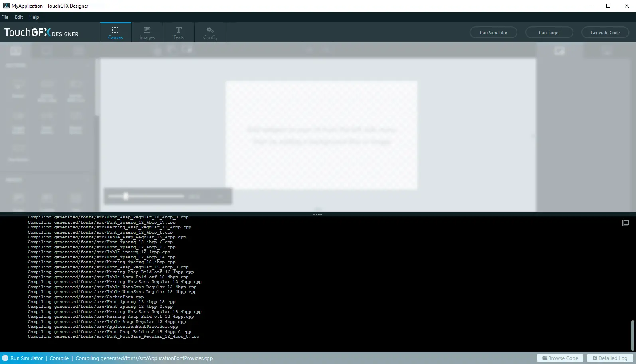Image resolution: width=636 pixels, height=364 pixels.
Task: Select log line for Table_Asap_Regular_12_4bpp.cpp
Action: [107, 322]
